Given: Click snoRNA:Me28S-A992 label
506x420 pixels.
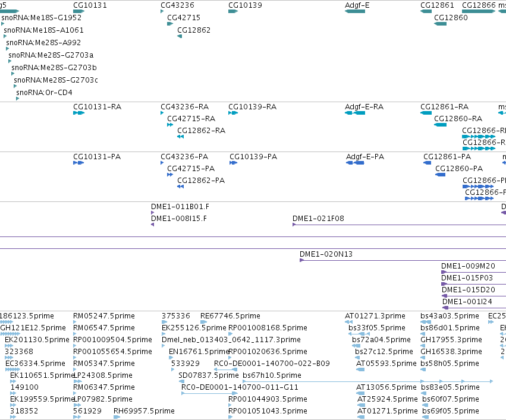Looking at the screenshot, I should tap(43, 43).
